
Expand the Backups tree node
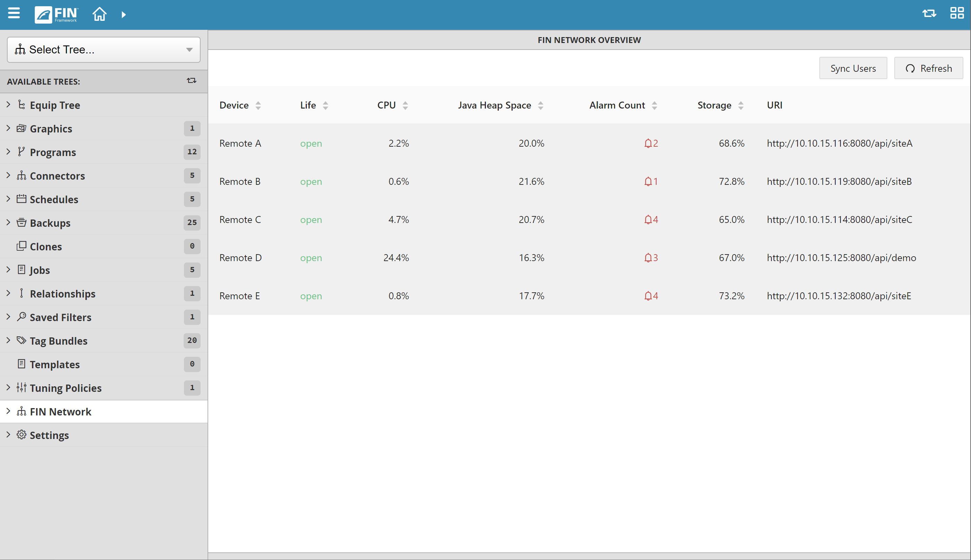(8, 222)
